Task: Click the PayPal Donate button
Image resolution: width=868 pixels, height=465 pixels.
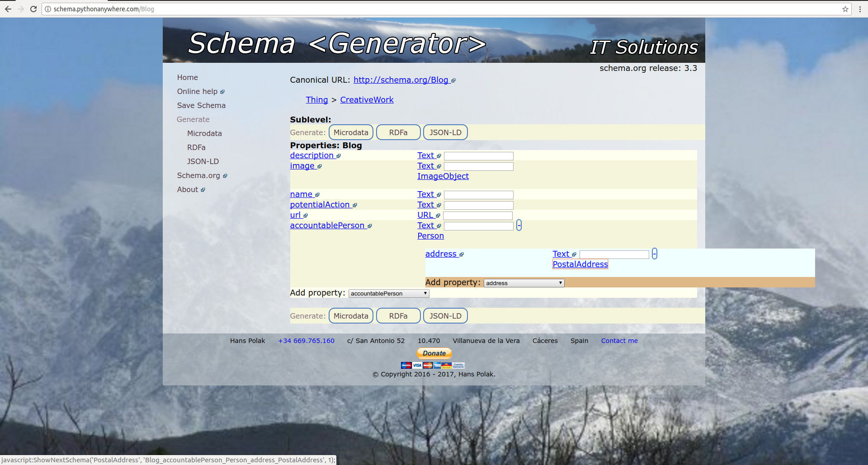Action: tap(434, 353)
